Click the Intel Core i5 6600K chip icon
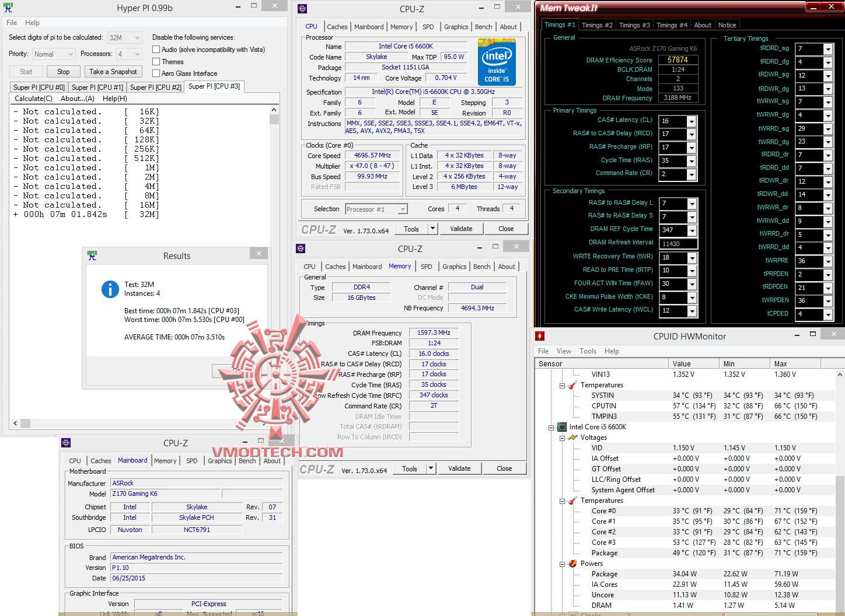 click(562, 427)
